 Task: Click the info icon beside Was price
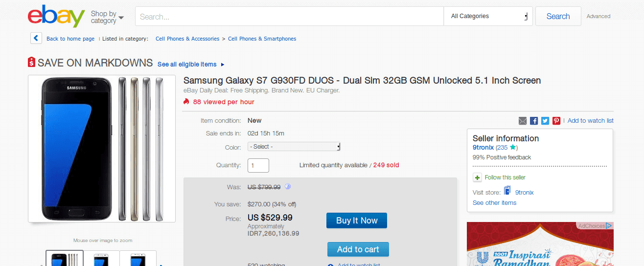click(x=288, y=186)
